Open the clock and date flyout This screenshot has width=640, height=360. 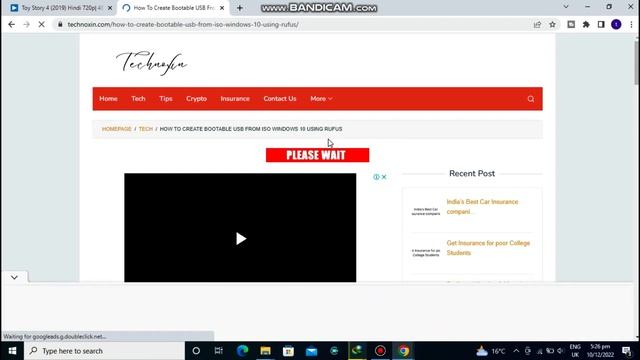tap(600, 351)
